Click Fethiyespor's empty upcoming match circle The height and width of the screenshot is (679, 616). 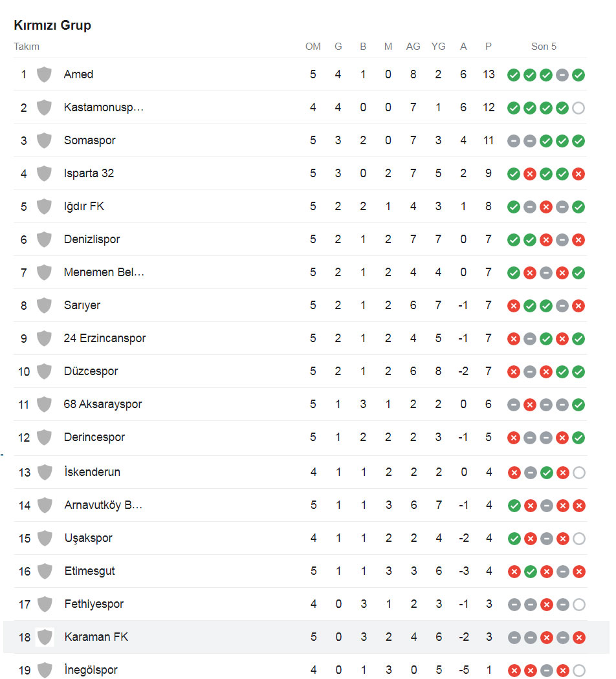click(x=579, y=605)
